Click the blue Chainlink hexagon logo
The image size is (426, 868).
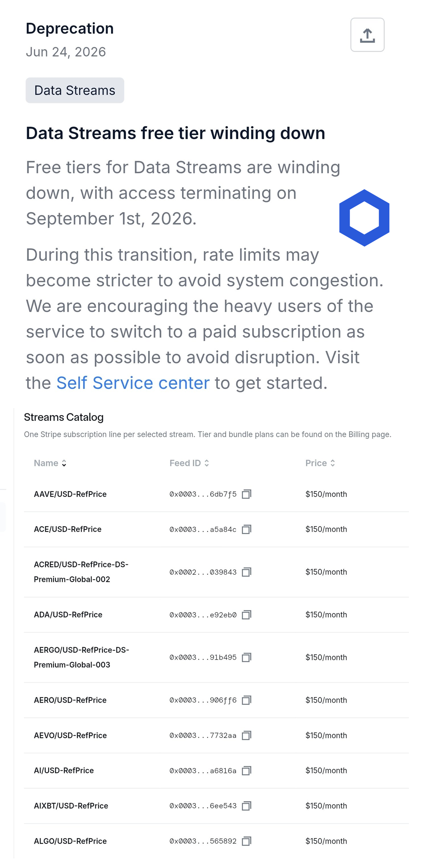click(x=364, y=218)
